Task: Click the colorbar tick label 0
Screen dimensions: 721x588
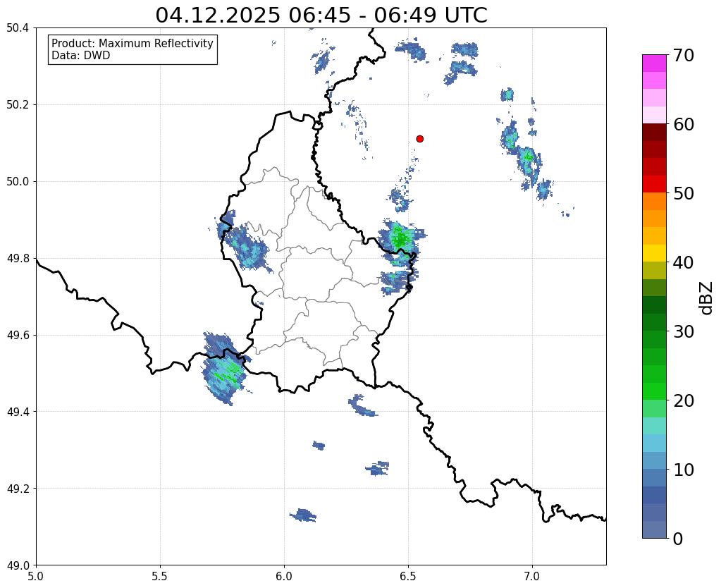Action: coord(678,539)
